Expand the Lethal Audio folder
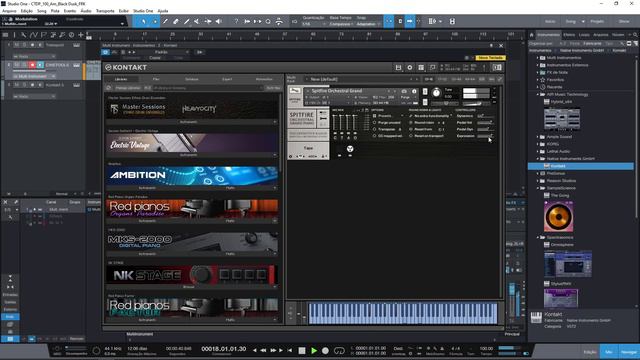640x360 pixels. [x=538, y=151]
